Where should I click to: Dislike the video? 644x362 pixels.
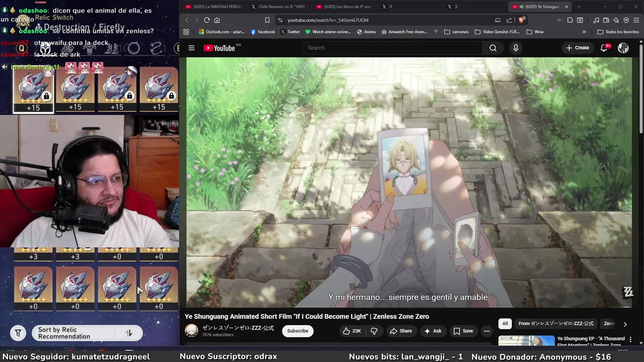[374, 331]
